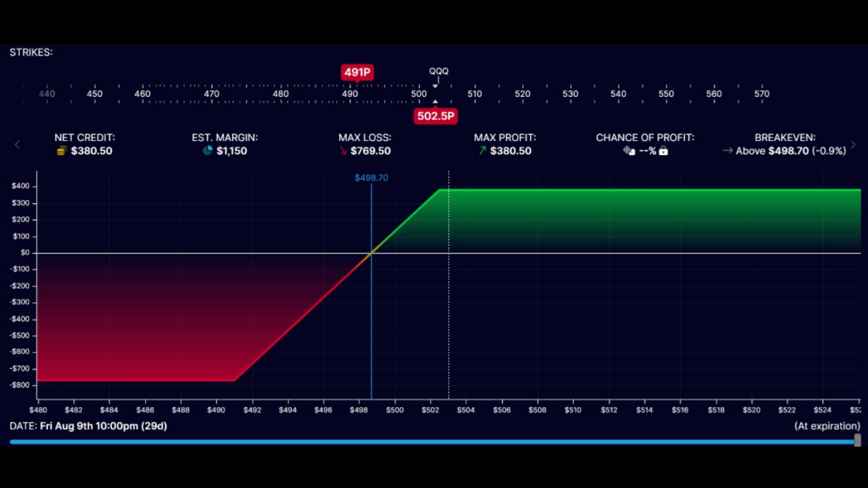
Task: Expand more metrics with the right chevron
Action: point(853,144)
